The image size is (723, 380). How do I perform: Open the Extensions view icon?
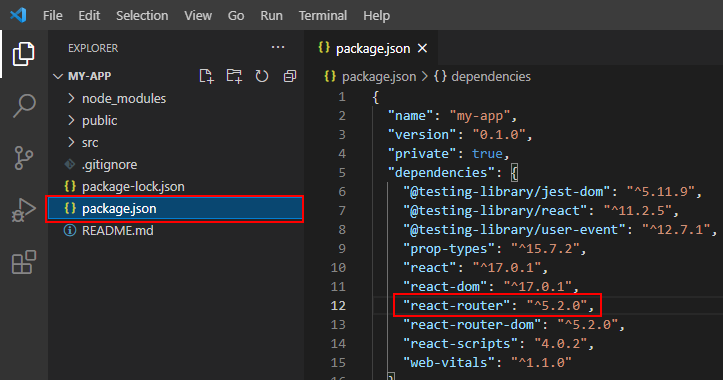pyautogui.click(x=24, y=262)
